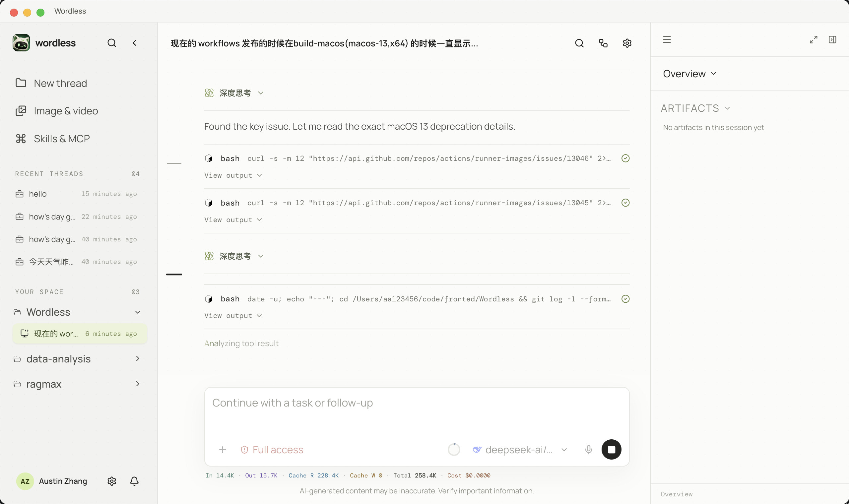Screen dimensions: 849x504
Task: View output of issues/13046 curl command
Action: tap(233, 175)
